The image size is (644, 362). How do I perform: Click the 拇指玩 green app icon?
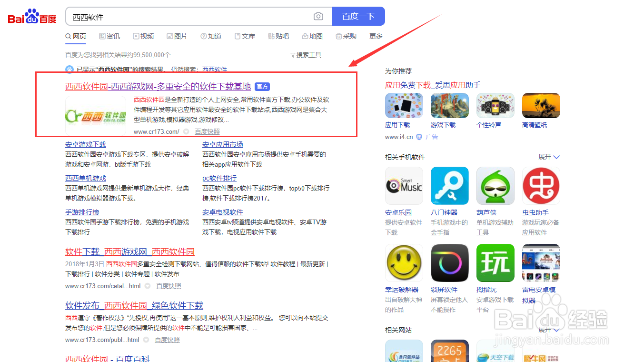pyautogui.click(x=495, y=263)
